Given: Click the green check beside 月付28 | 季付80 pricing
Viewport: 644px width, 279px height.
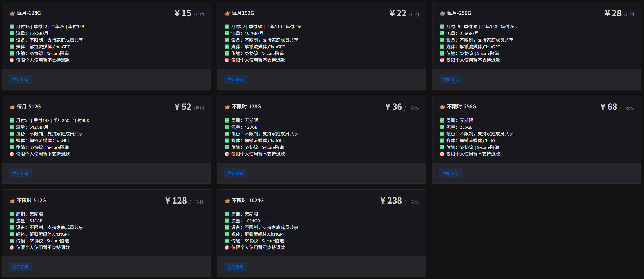Looking at the screenshot, I should tap(442, 27).
